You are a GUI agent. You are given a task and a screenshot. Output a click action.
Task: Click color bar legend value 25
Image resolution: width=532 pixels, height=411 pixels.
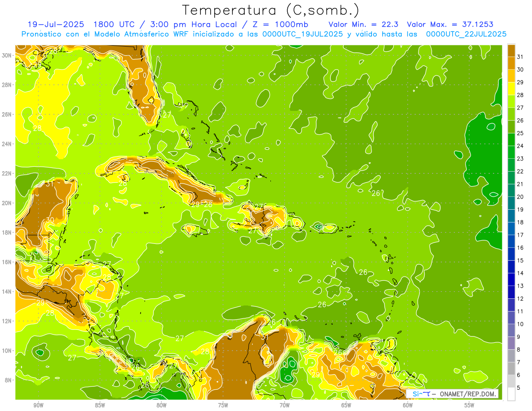pyautogui.click(x=520, y=133)
